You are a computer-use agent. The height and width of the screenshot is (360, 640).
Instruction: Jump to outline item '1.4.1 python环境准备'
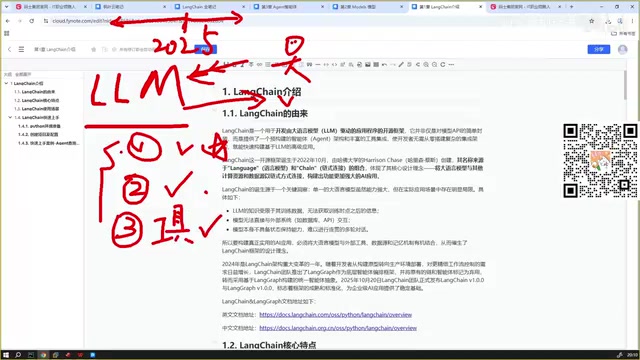tap(39, 126)
